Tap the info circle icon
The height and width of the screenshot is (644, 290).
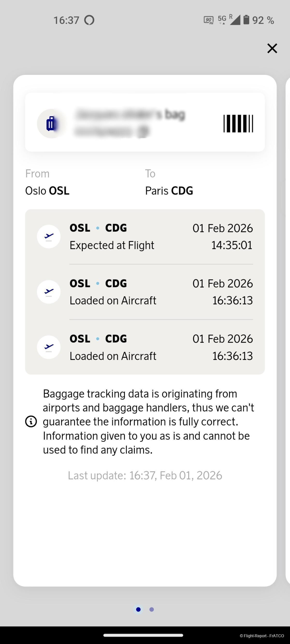coord(31,422)
